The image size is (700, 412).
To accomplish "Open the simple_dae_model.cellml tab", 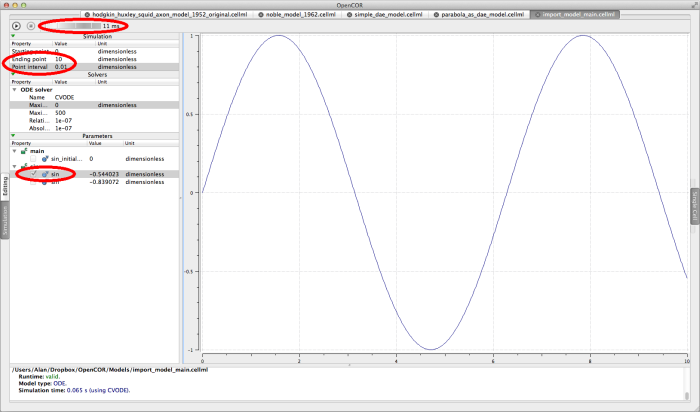I will tap(391, 16).
